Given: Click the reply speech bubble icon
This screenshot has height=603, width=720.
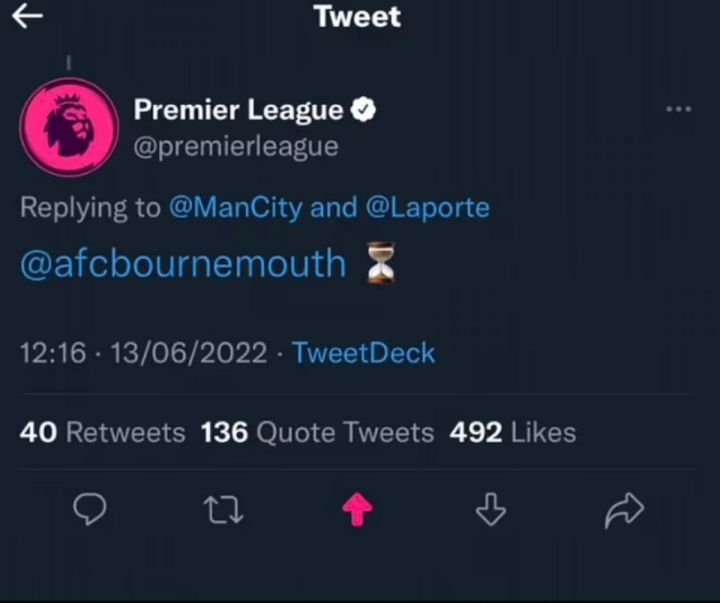Looking at the screenshot, I should (92, 511).
